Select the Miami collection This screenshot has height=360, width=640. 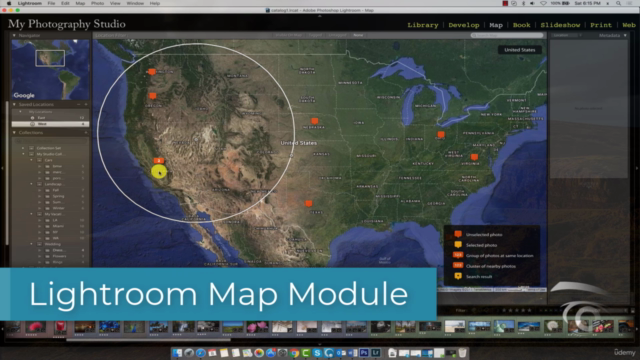coord(58,226)
